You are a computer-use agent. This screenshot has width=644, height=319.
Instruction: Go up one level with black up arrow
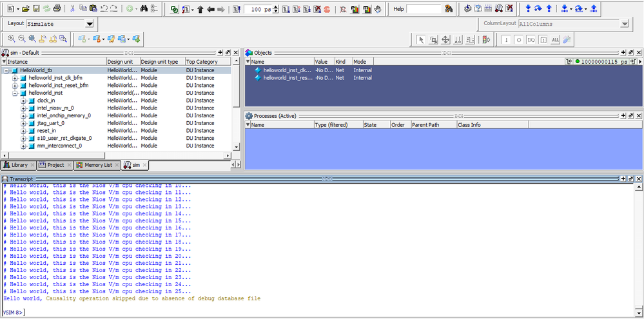tap(200, 8)
